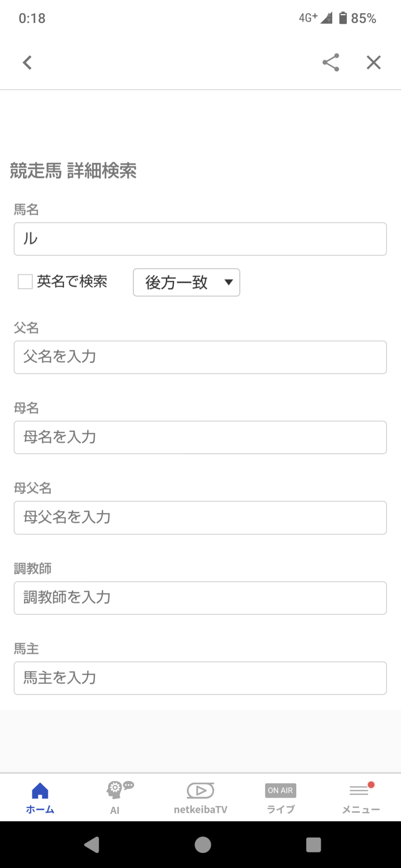Tap the 母名を入力 field
401x868 pixels.
pyautogui.click(x=200, y=437)
